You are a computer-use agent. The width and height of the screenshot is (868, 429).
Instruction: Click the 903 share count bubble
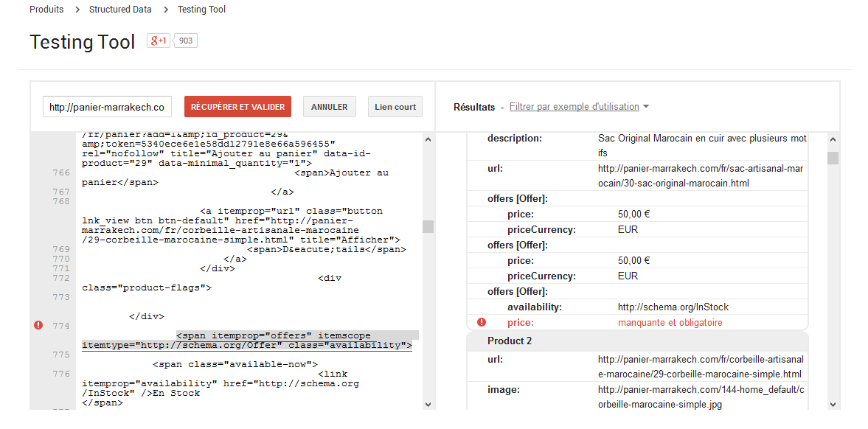pyautogui.click(x=186, y=41)
